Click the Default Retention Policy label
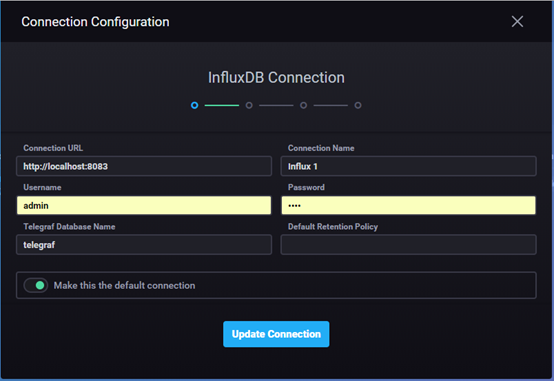This screenshot has width=554, height=381. pos(333,227)
